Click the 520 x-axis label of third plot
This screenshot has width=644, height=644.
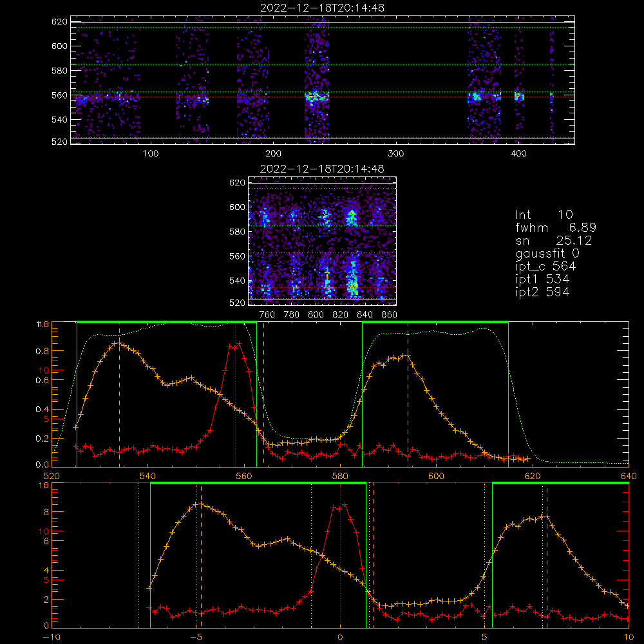click(x=52, y=476)
